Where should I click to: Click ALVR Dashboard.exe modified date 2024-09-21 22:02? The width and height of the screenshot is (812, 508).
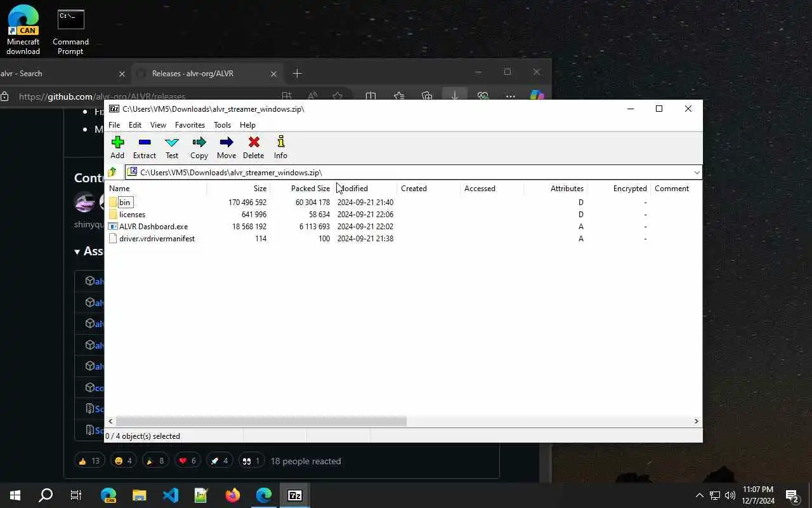pyautogui.click(x=365, y=227)
